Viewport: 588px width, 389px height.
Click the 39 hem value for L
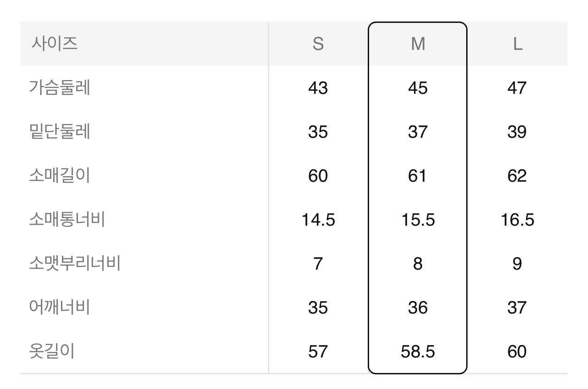[517, 132]
